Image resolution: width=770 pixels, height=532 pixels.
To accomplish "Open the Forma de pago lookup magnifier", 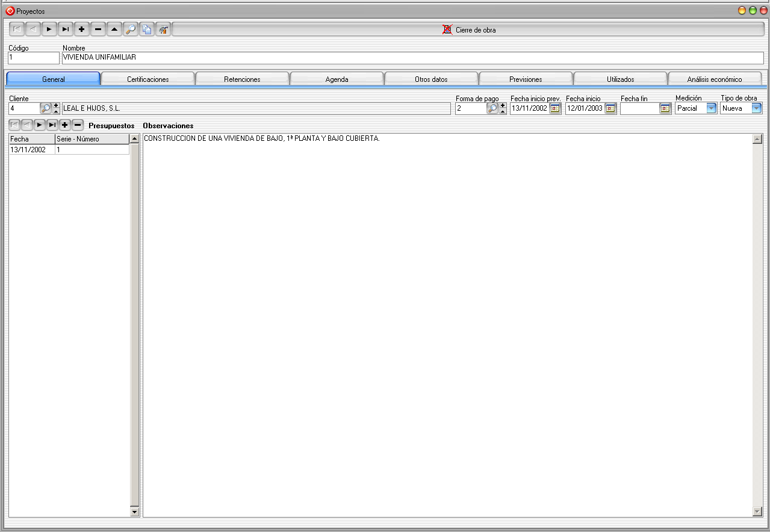I will [492, 108].
